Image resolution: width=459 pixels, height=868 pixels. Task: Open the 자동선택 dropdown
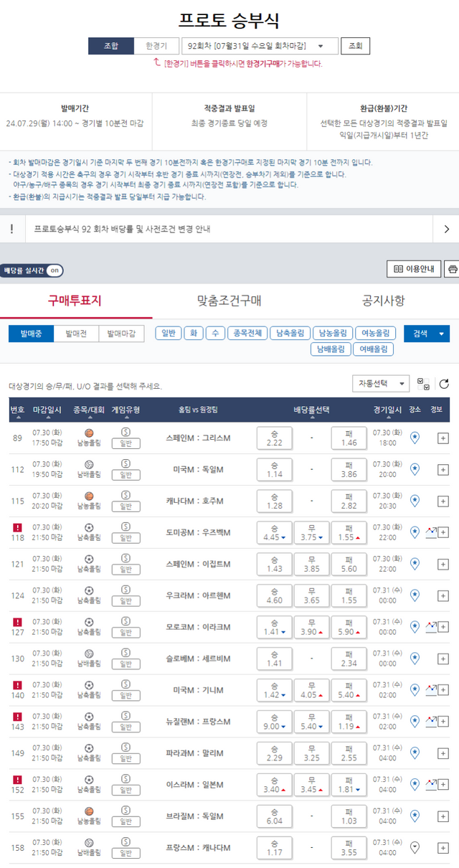pos(381,384)
